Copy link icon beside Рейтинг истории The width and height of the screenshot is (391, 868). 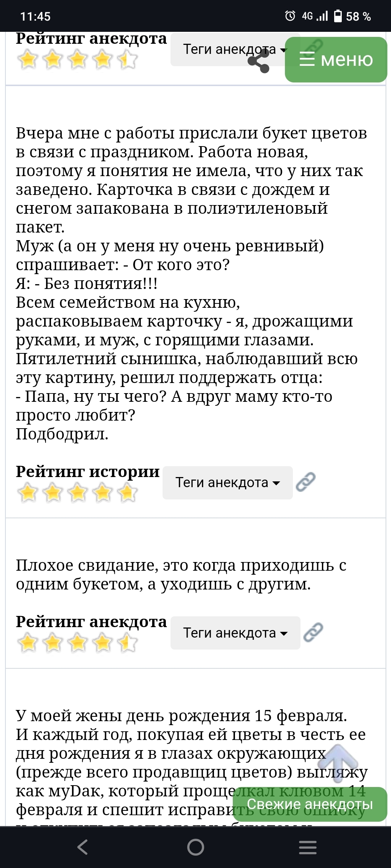click(306, 482)
